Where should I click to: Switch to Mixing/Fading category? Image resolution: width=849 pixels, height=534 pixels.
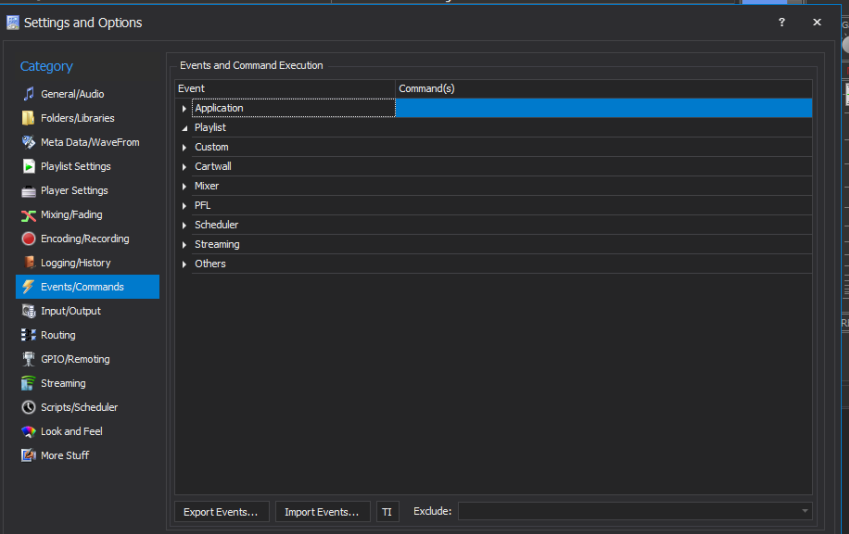[71, 214]
